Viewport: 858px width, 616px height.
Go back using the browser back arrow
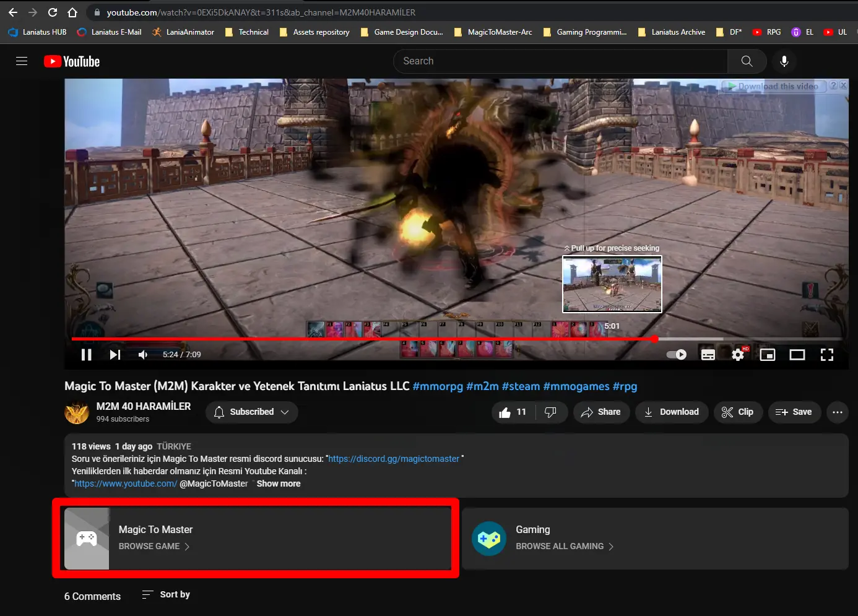click(12, 12)
